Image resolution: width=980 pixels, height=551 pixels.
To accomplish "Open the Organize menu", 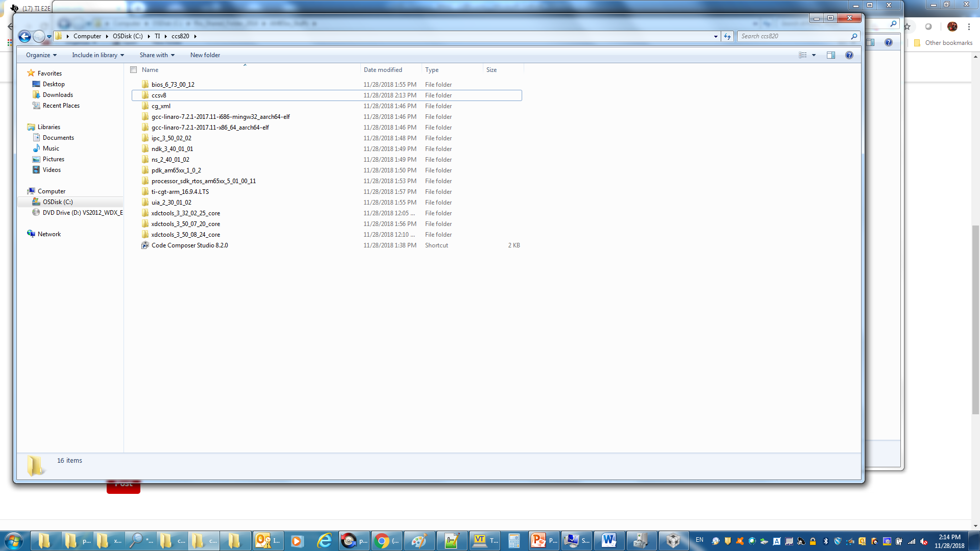I will tap(41, 55).
